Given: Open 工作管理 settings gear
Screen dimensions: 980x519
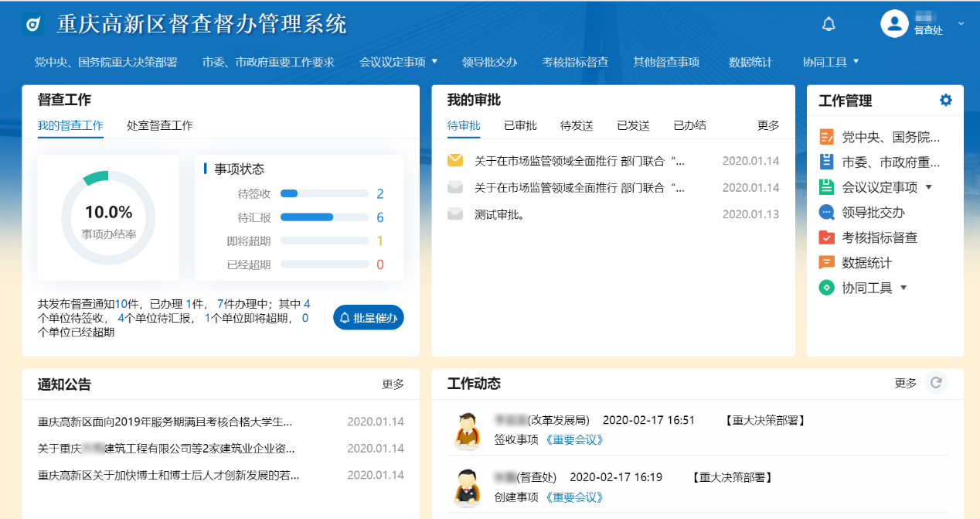Looking at the screenshot, I should (x=946, y=100).
